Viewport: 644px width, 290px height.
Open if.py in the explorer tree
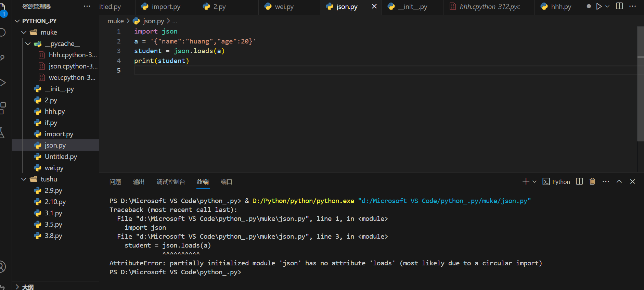(x=55, y=123)
